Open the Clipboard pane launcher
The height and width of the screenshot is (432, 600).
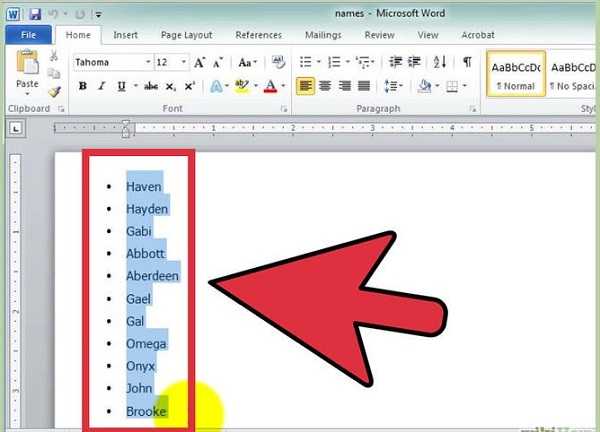61,109
